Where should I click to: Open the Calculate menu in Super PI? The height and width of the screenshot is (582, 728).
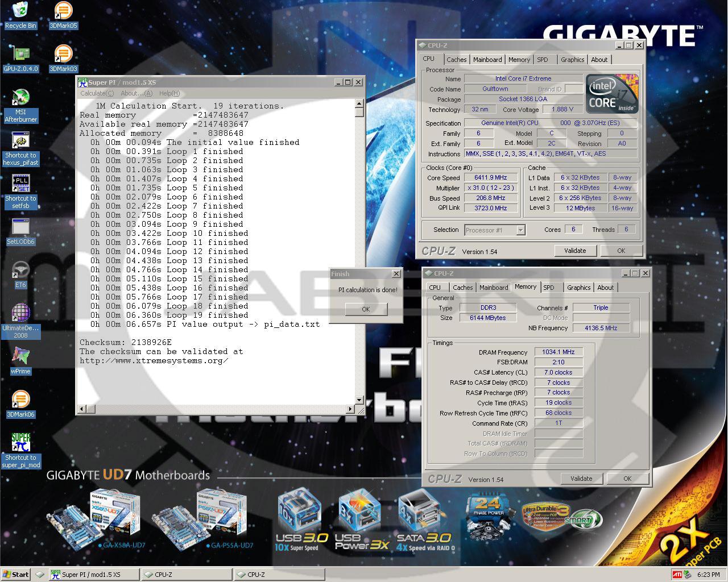(97, 93)
